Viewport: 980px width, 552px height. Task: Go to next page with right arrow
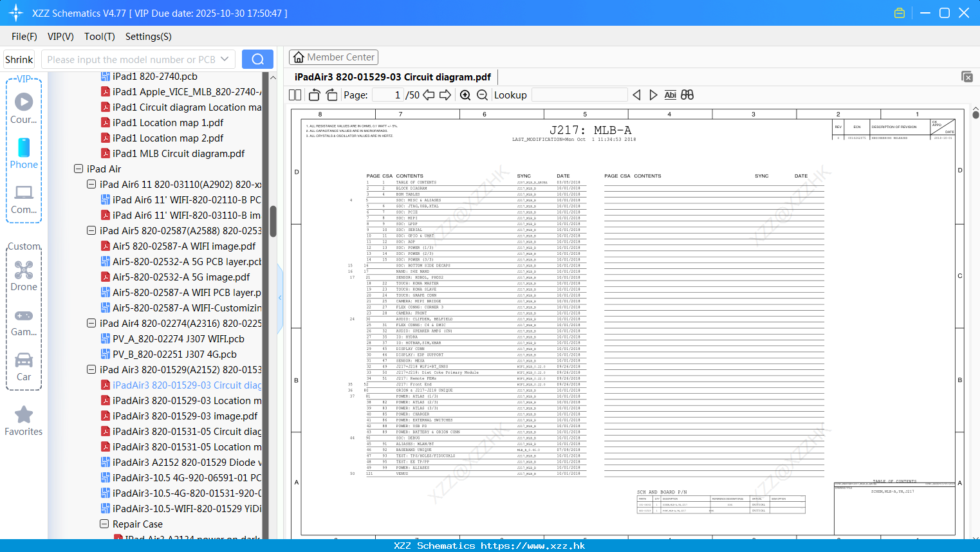(x=445, y=95)
